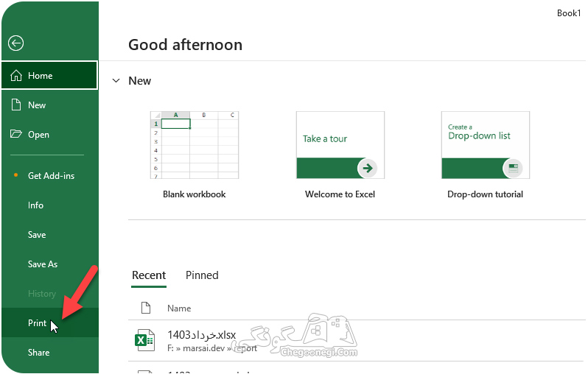Switch to the Pinned tab

point(202,275)
